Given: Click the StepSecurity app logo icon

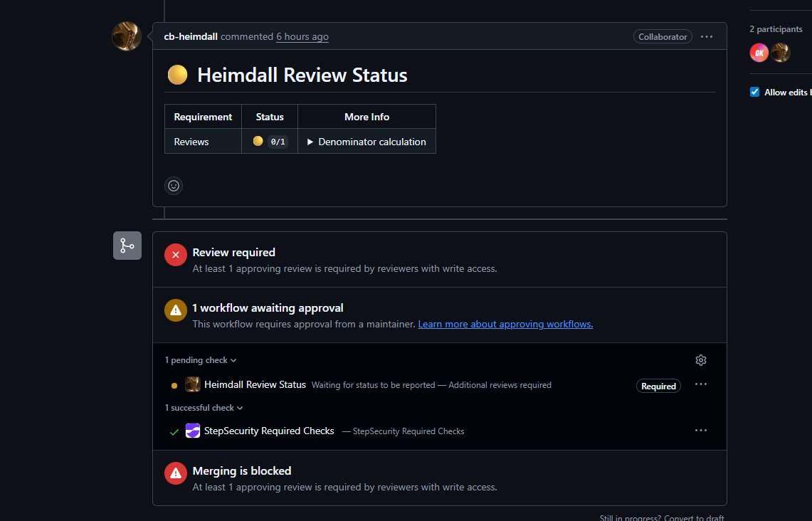Looking at the screenshot, I should pyautogui.click(x=193, y=431).
